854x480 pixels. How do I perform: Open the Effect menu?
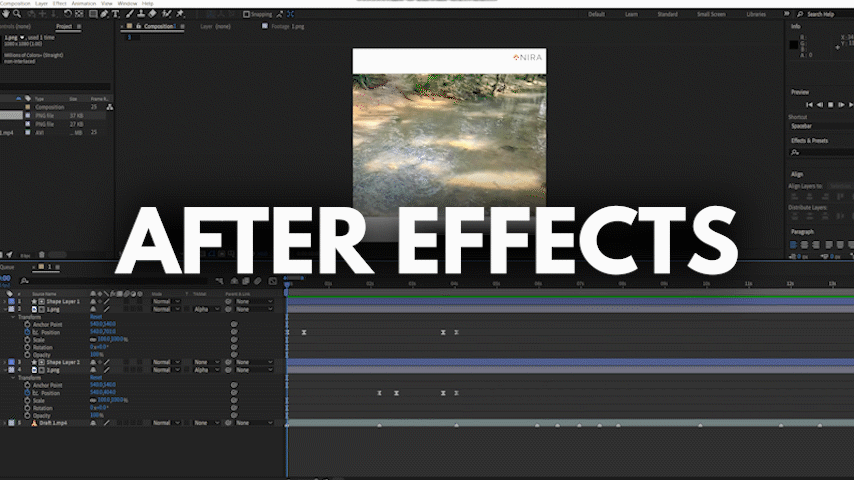tap(59, 3)
